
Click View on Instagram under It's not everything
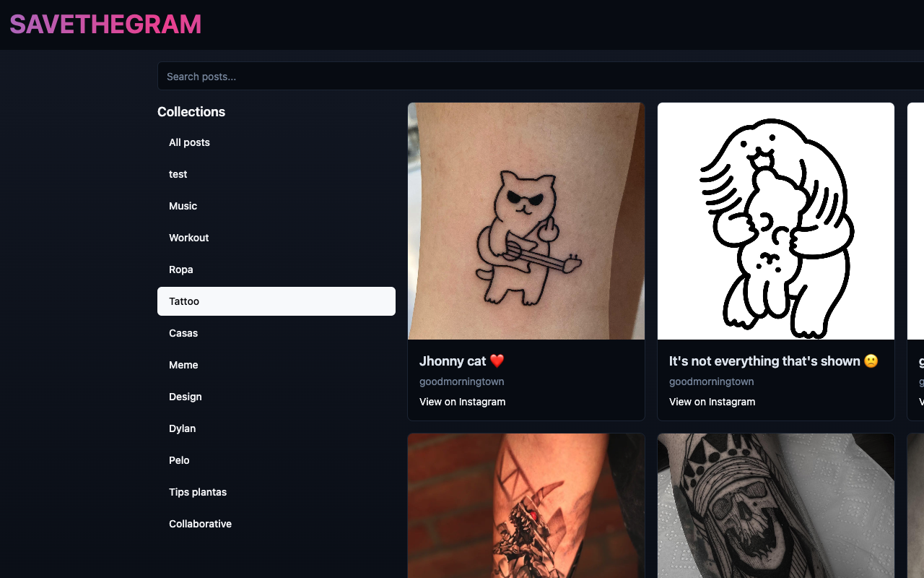[x=712, y=402]
